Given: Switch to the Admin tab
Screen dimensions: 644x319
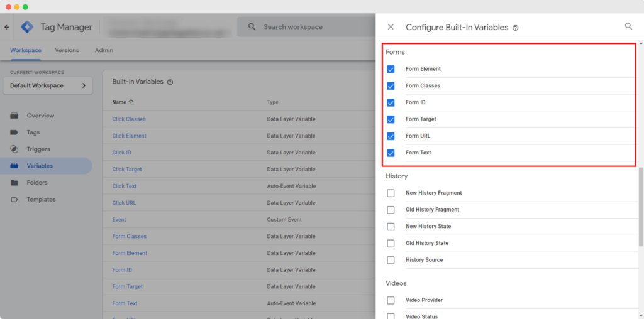Looking at the screenshot, I should 104,50.
